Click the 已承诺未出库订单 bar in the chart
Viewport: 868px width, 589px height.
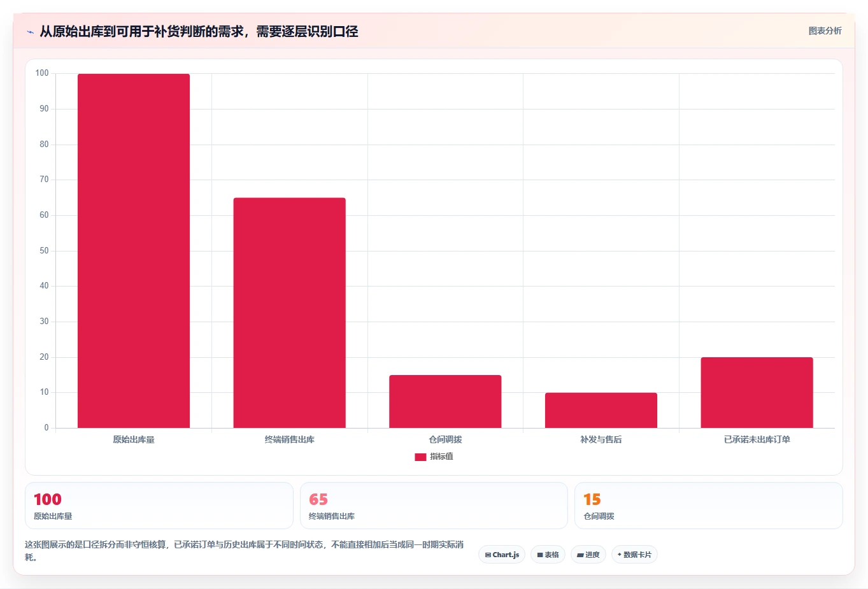[757, 393]
